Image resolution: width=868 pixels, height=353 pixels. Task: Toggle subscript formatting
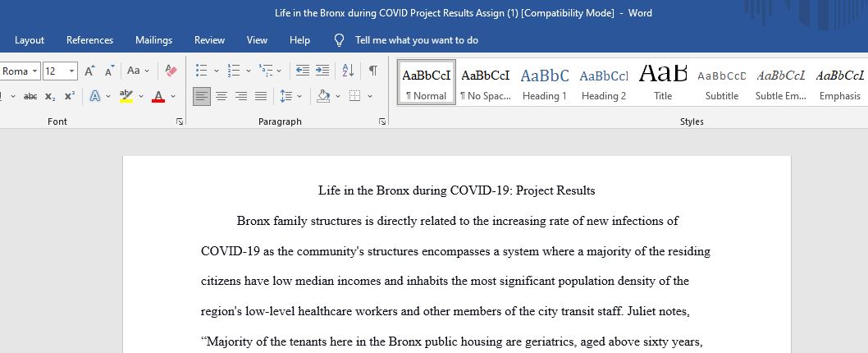coord(50,96)
